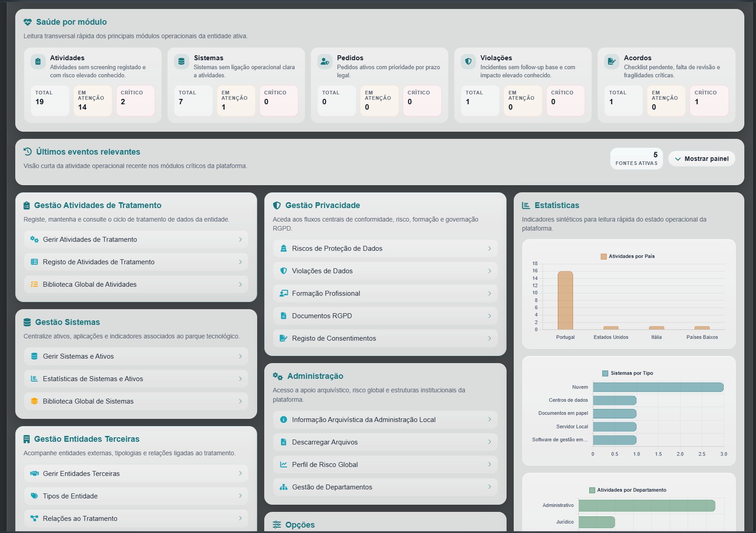Open Registo de Atividades de Tratamento
This screenshot has width=756, height=533.
tap(136, 262)
